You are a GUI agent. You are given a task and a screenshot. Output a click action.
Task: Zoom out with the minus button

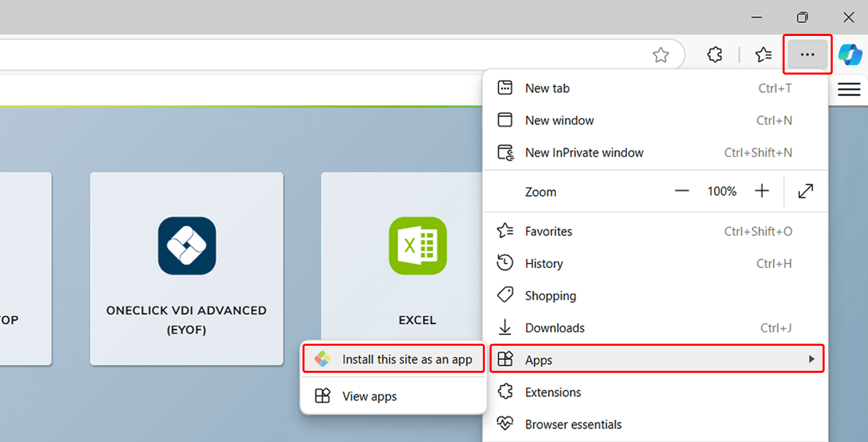click(x=682, y=192)
